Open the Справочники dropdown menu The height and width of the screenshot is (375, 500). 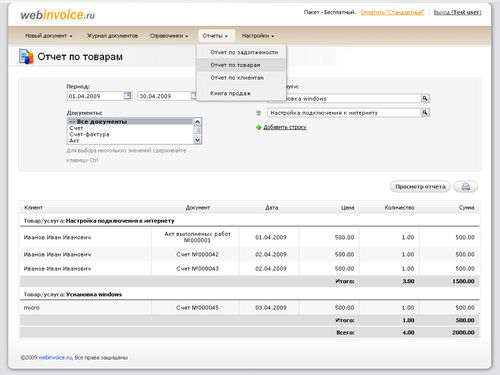[x=169, y=36]
